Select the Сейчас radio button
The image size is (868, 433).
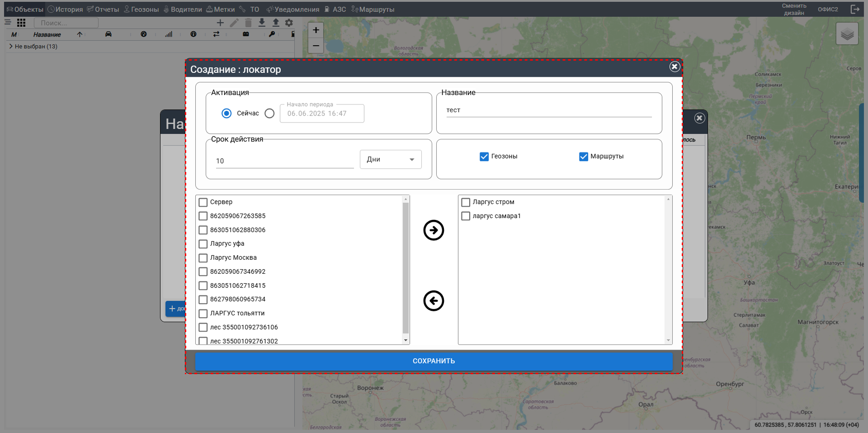coord(226,114)
